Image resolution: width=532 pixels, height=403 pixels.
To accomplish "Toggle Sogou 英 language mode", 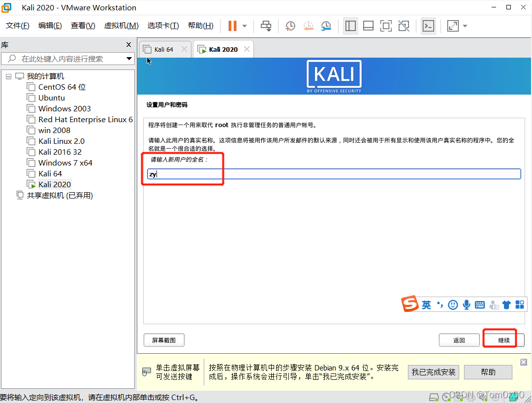I will [426, 305].
